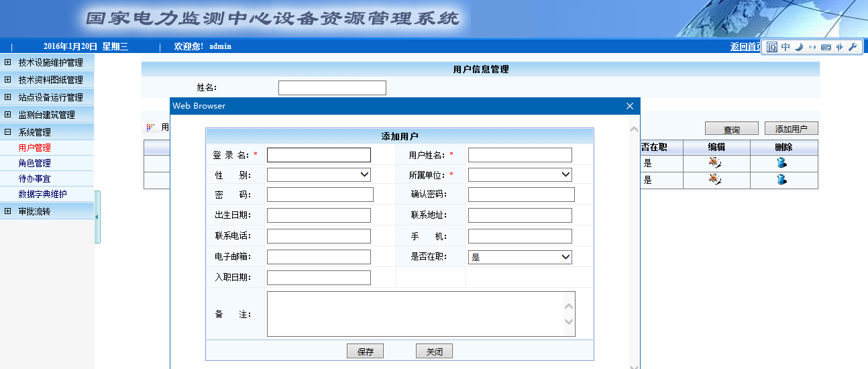Image resolution: width=868 pixels, height=369 pixels.
Task: Click the 删除 column header
Action: (x=783, y=147)
